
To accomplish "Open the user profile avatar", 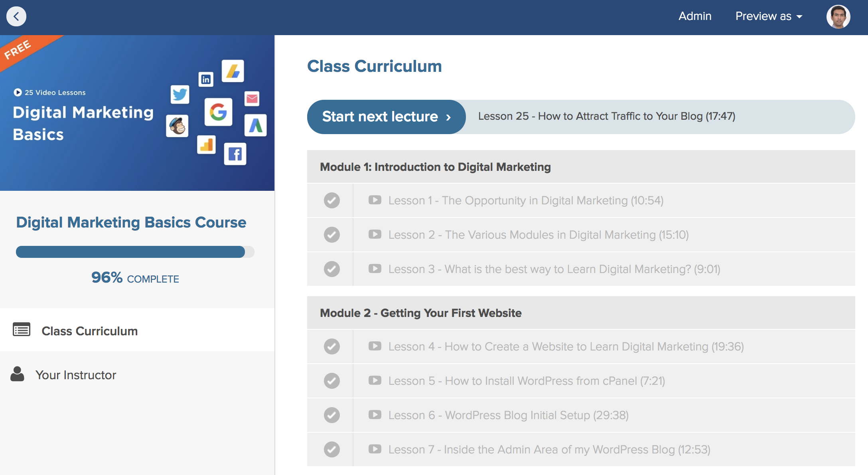I will (838, 17).
